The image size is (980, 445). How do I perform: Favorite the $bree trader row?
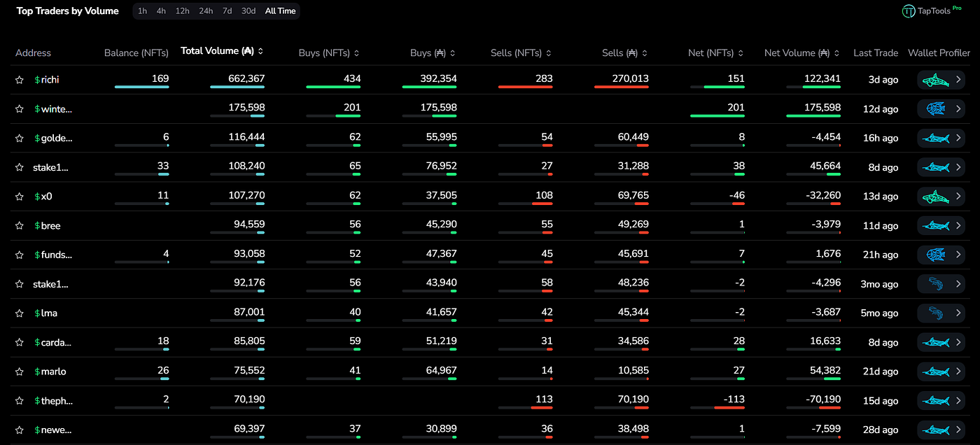pyautogui.click(x=20, y=226)
